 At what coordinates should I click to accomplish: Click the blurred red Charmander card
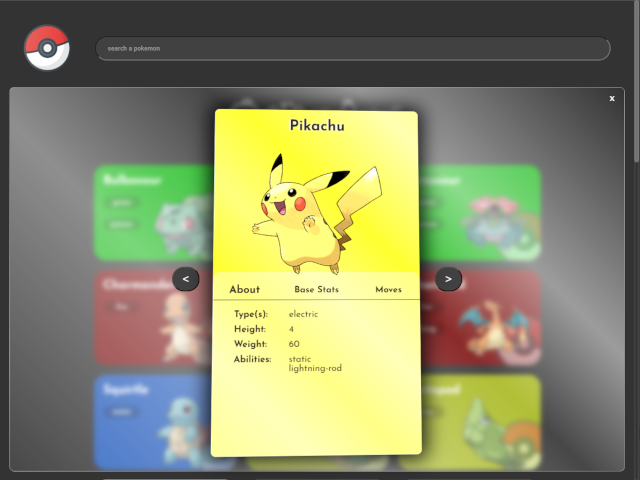(x=153, y=317)
